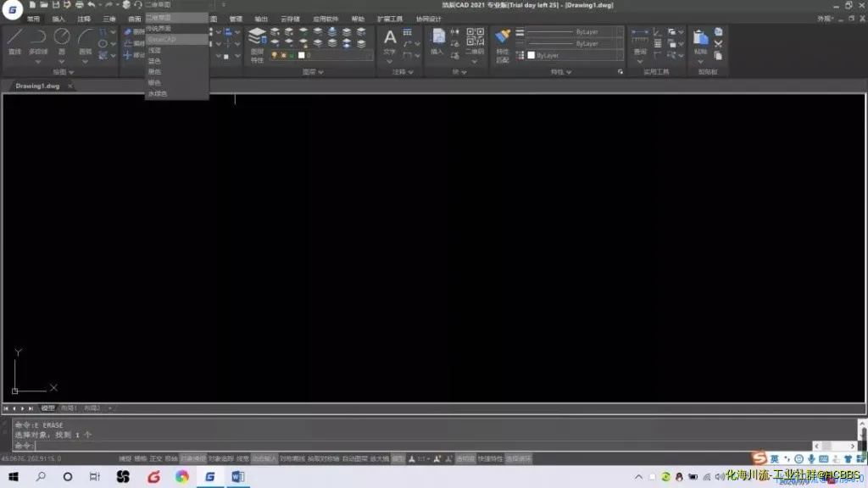This screenshot has height=488, width=868.
Task: Select the Text (文字) tool
Action: pos(390,42)
